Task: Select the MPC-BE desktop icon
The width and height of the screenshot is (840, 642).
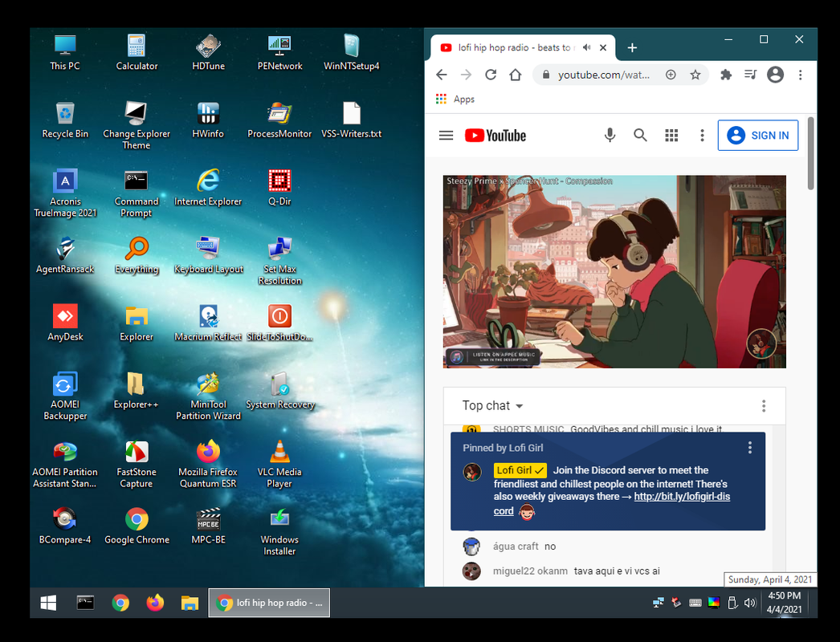Action: [x=208, y=526]
